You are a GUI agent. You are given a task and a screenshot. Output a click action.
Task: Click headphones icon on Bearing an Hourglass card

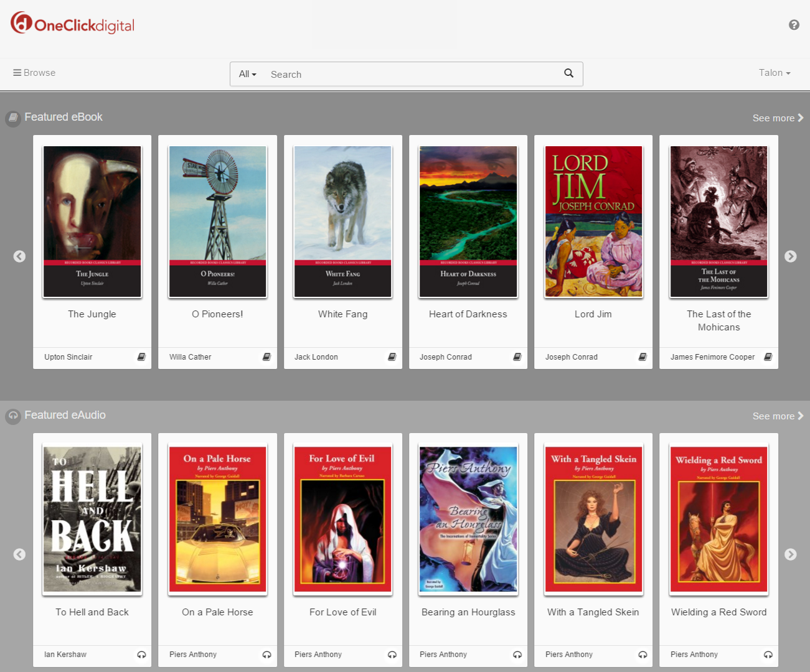[517, 655]
